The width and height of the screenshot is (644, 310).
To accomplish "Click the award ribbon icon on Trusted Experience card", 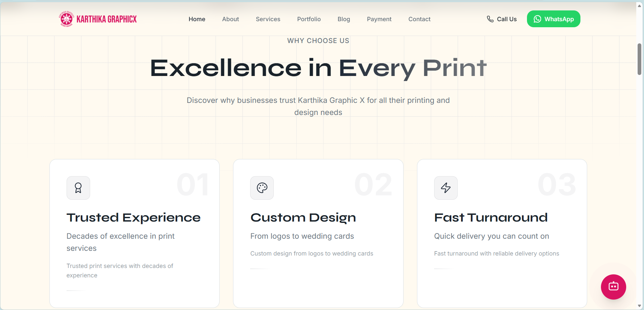I will (78, 188).
